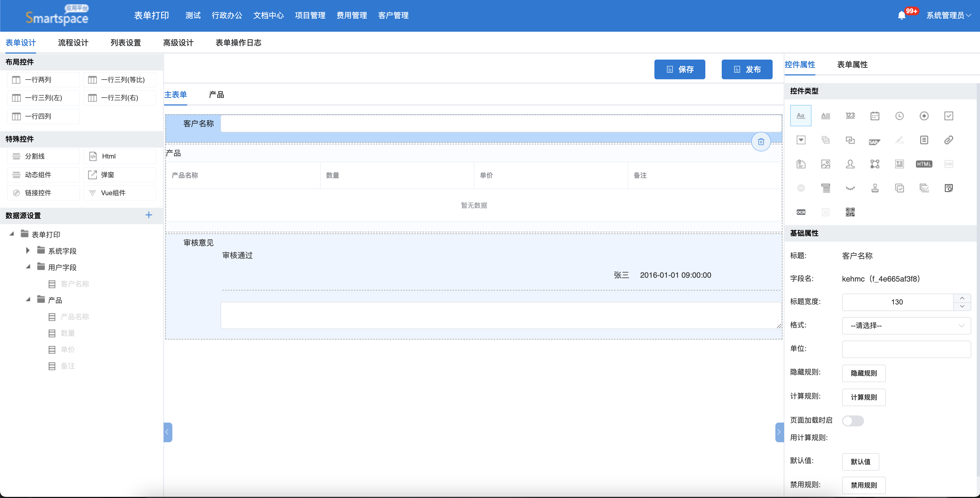Select the checkbox control type
Screen dimensions: 980x498
[949, 116]
